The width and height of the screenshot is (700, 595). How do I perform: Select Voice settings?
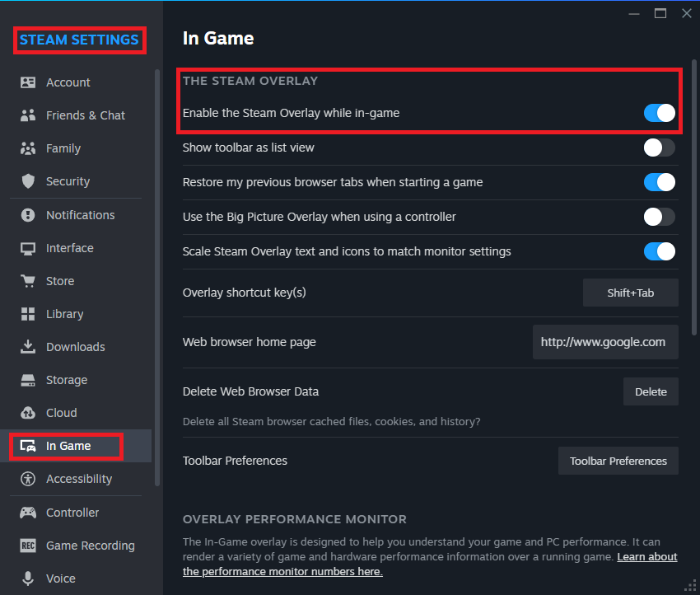pos(76,579)
